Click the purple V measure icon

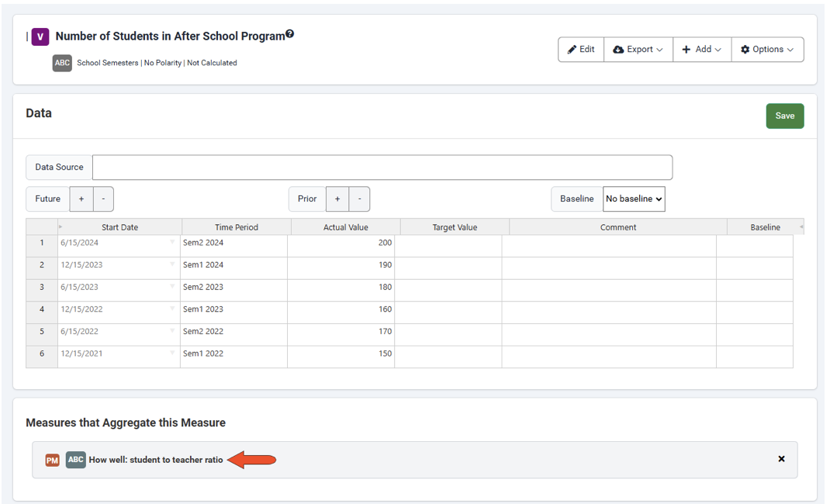40,36
